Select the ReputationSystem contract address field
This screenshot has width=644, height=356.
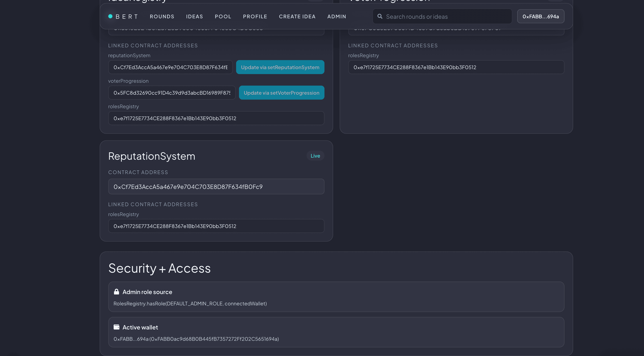coord(216,186)
